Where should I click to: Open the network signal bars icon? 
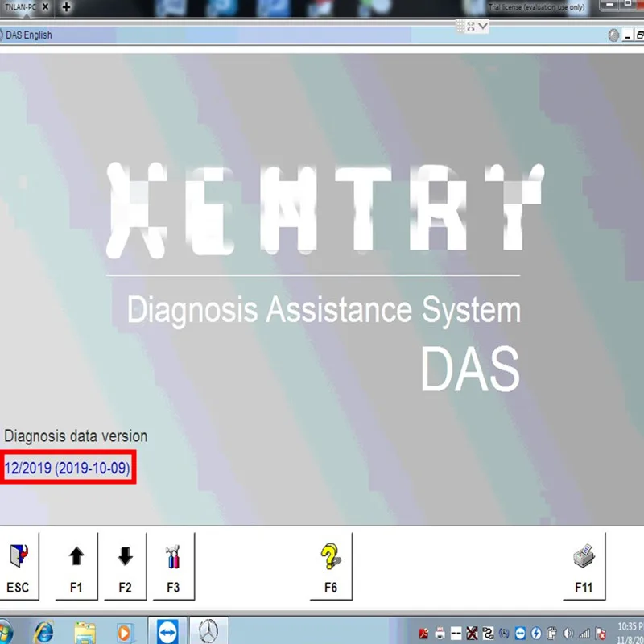[584, 634]
